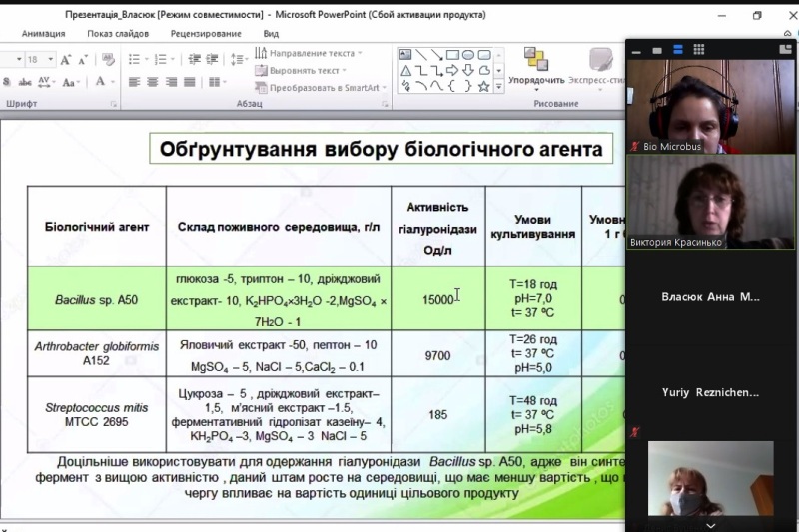The image size is (799, 532).
Task: Select the text box shape
Action: pos(405,55)
